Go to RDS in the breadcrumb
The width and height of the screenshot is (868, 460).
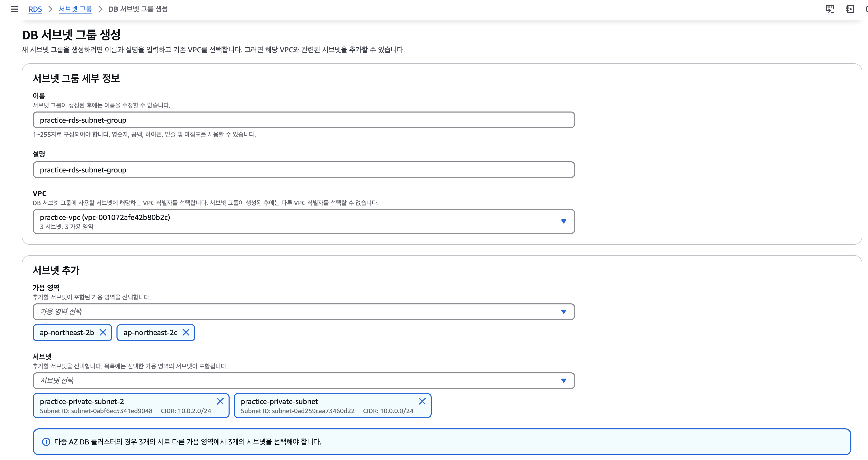[35, 9]
